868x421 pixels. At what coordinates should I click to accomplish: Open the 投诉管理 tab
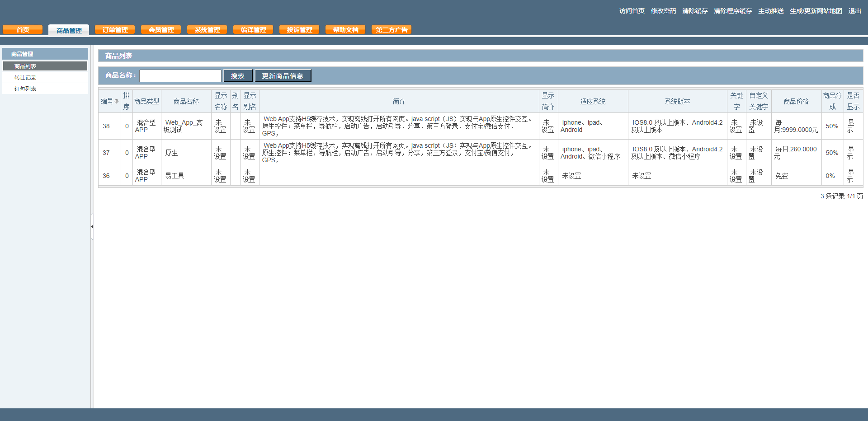299,30
